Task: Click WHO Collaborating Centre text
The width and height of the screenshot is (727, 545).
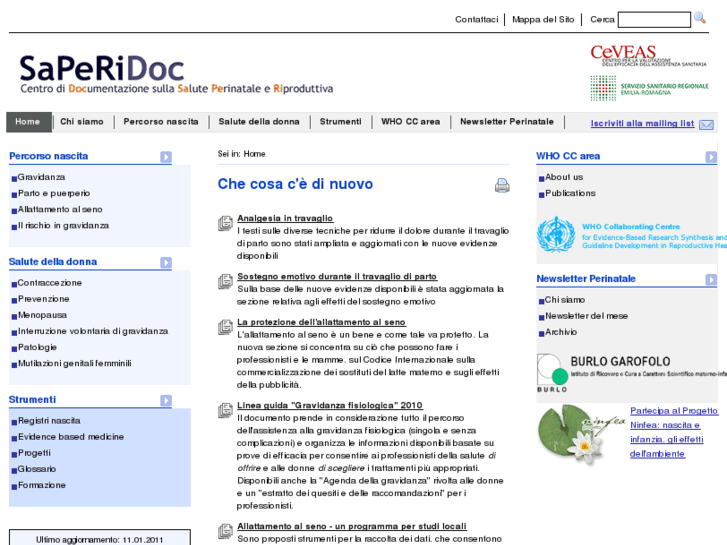Action: tap(631, 227)
